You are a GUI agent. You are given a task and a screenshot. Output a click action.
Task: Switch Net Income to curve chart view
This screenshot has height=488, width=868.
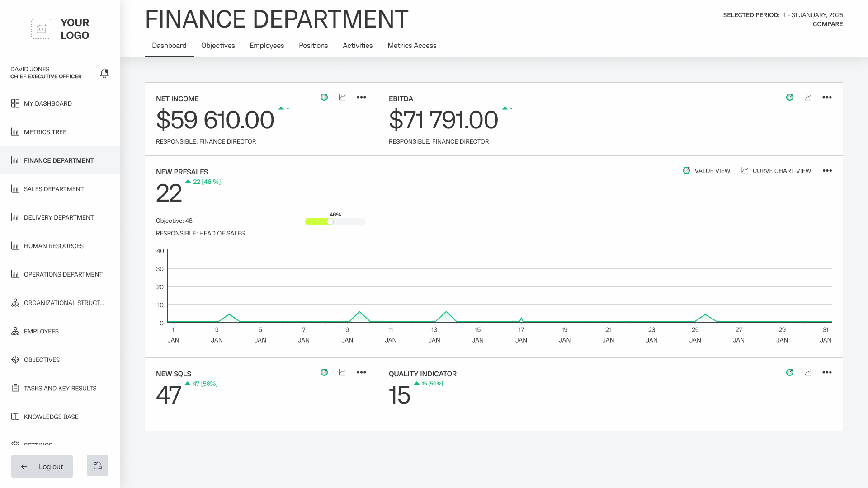(342, 97)
